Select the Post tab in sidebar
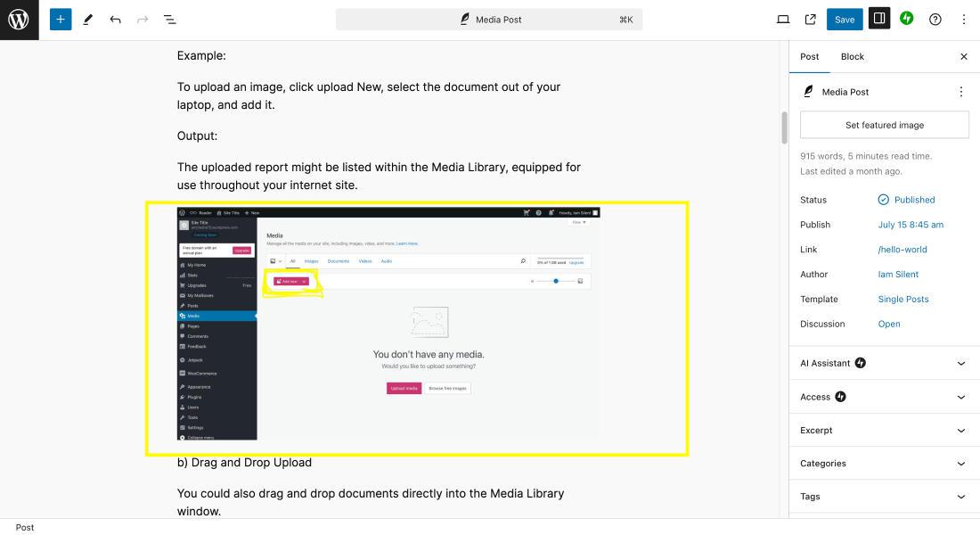980x535 pixels. 809,56
